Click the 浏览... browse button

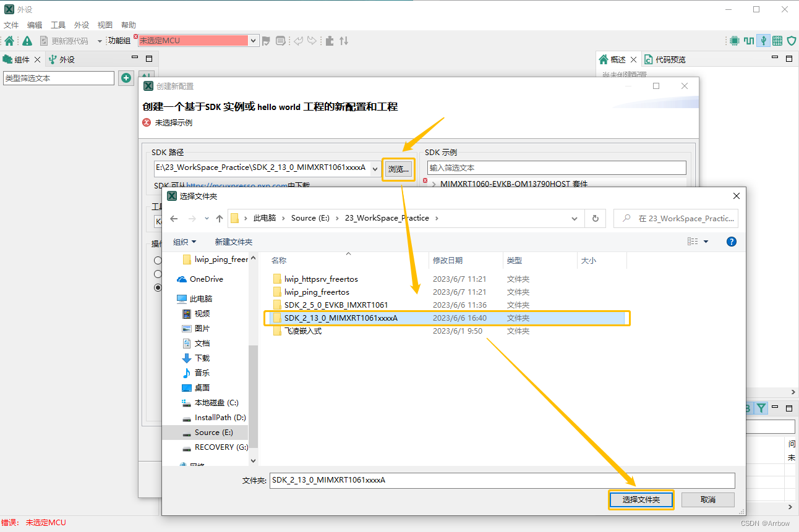point(398,169)
